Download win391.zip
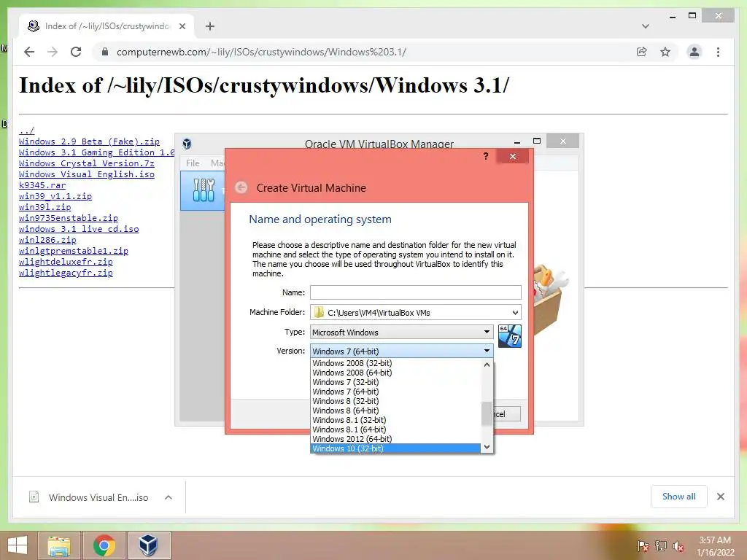This screenshot has width=747, height=560. [44, 207]
